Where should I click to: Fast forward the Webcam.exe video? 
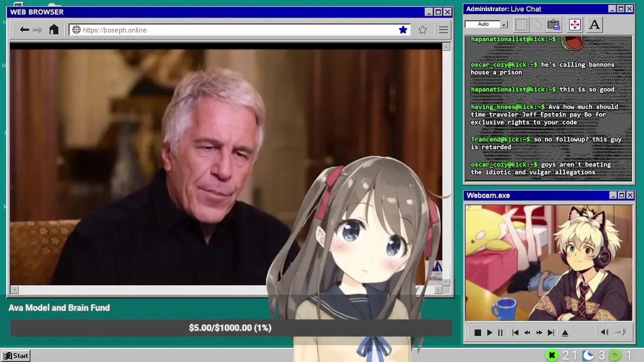click(539, 333)
